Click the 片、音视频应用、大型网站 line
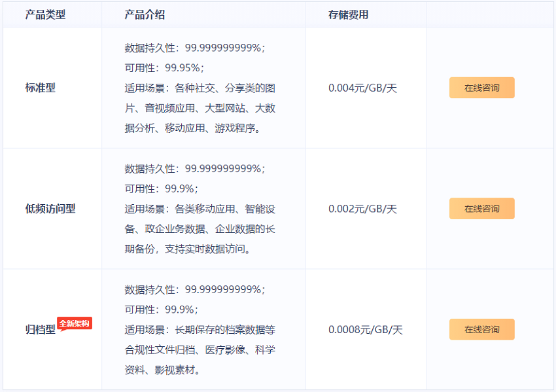Image resolution: width=556 pixels, height=392 pixels. pos(200,108)
